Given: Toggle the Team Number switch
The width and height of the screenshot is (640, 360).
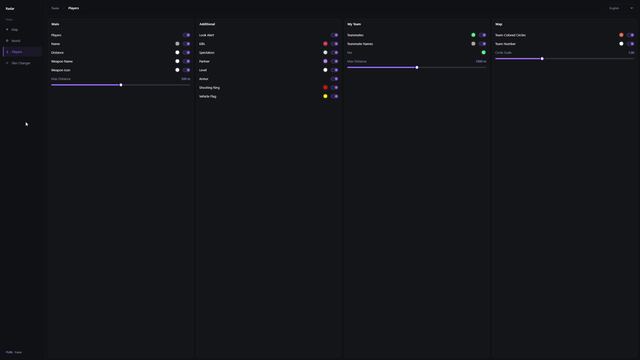Looking at the screenshot, I should coord(631,44).
